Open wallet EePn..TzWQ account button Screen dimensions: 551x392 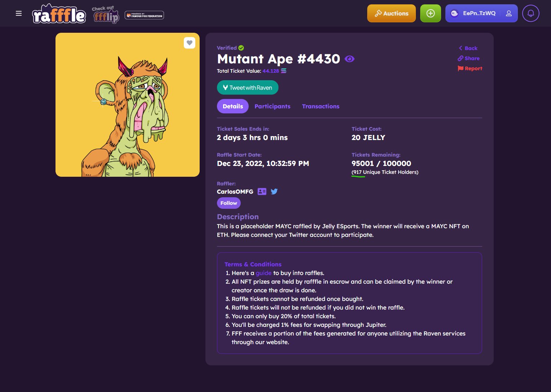pos(481,13)
